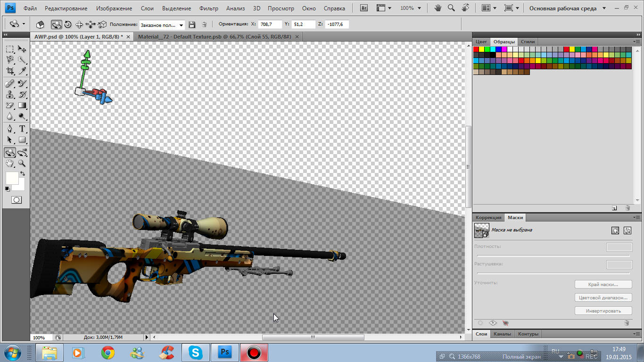Expand the 3D tool preset picker
Image resolution: width=644 pixels, height=362 pixels.
click(x=17, y=24)
